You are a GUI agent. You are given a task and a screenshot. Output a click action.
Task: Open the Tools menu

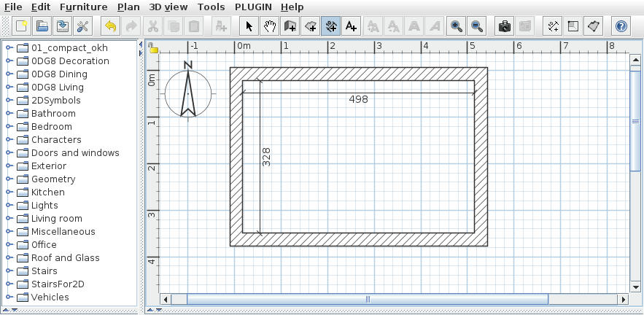tap(211, 7)
